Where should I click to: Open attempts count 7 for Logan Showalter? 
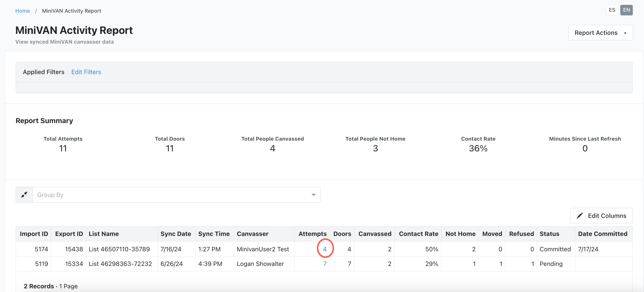pyautogui.click(x=324, y=264)
